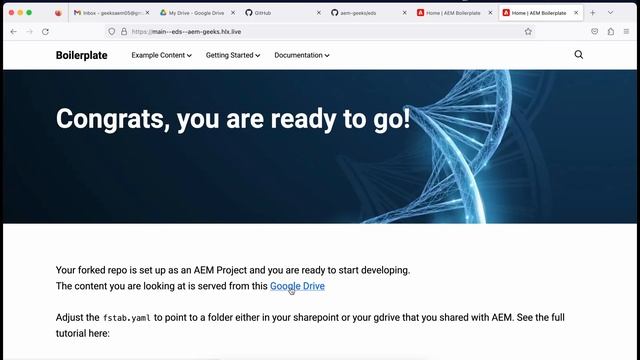Close the My Drive tab
Screen dimensions: 640x360
click(x=233, y=13)
